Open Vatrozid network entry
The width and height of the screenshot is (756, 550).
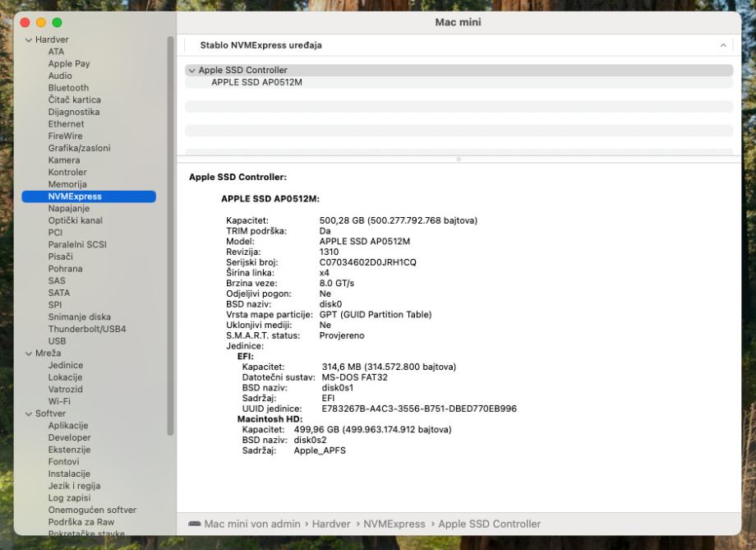tap(66, 390)
